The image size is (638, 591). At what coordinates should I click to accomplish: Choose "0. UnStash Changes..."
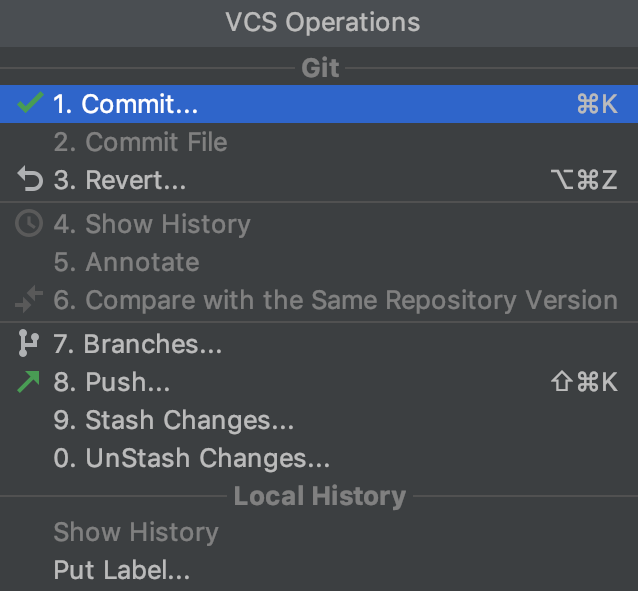(192, 459)
